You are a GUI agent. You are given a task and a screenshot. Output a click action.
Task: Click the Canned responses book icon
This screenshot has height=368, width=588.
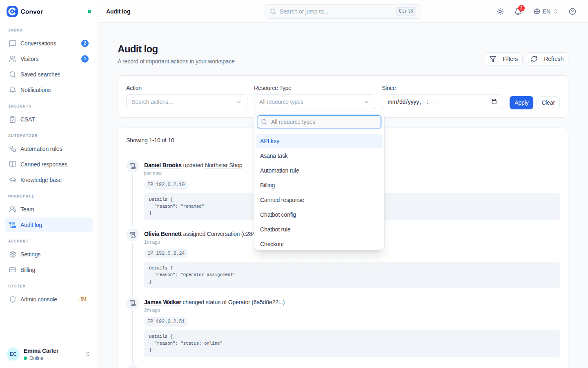(13, 164)
